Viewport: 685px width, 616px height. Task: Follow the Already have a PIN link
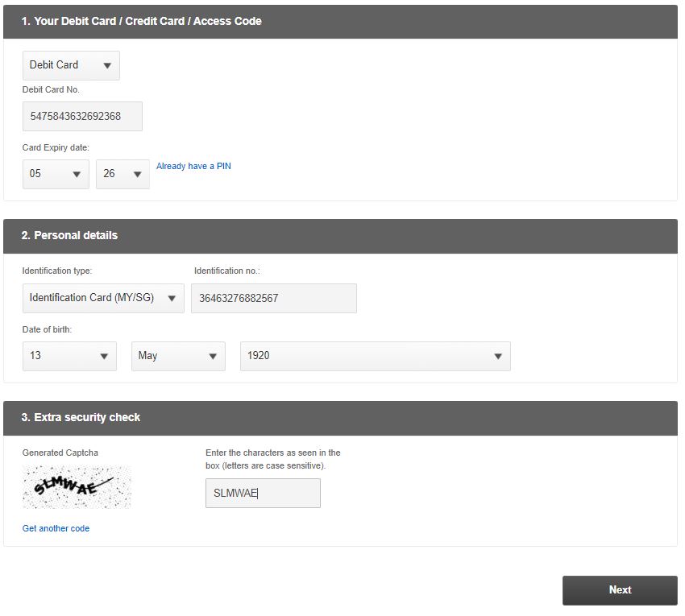tap(193, 166)
